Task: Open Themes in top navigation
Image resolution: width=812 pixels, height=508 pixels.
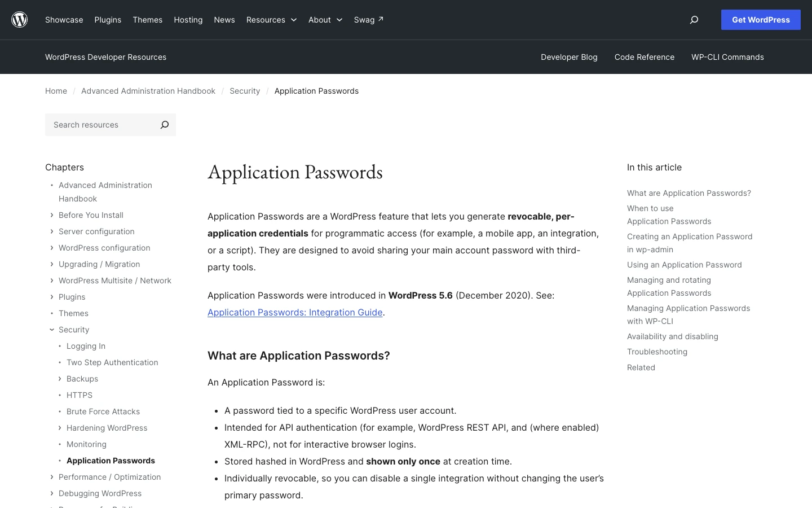Action: [148, 20]
